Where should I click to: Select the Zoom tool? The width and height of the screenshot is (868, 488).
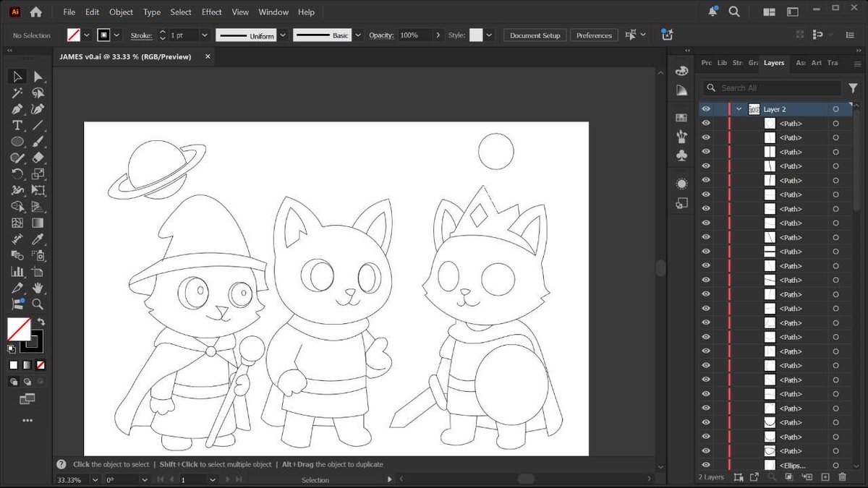(38, 304)
